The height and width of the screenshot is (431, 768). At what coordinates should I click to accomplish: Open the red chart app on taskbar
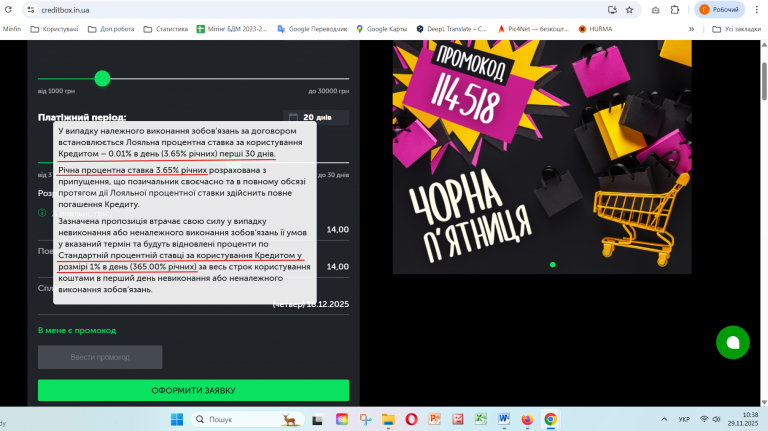tap(458, 419)
